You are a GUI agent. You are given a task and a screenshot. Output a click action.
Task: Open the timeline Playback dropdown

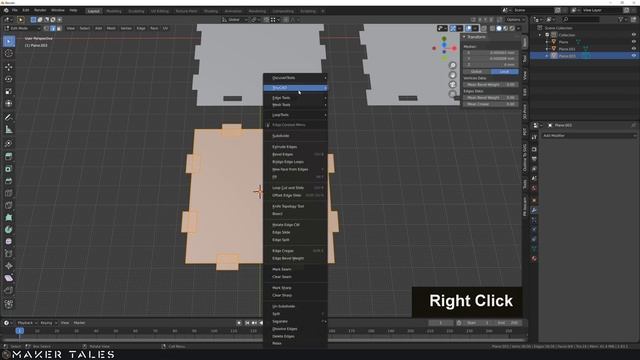(x=27, y=323)
